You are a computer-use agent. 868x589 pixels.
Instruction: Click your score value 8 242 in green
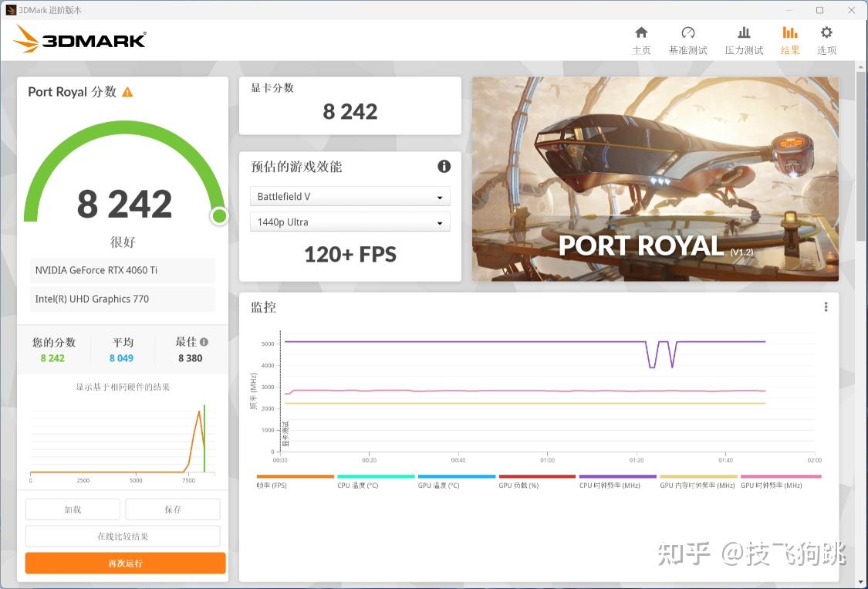click(x=52, y=358)
